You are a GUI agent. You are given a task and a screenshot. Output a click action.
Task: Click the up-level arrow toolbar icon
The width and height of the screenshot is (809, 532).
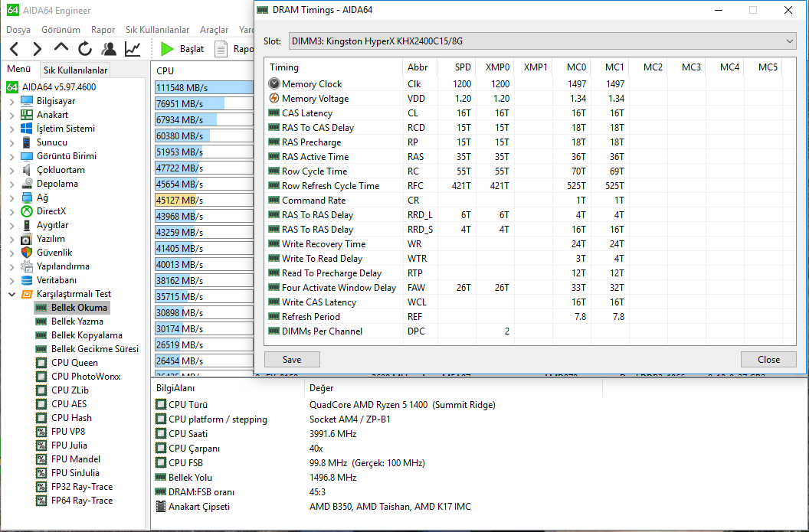[61, 48]
